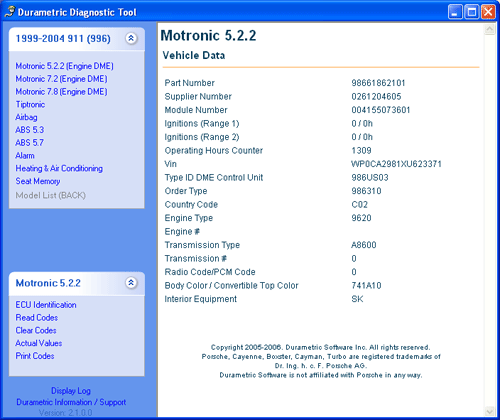Open Heating & Air Conditioning module
Screen dimensions: 500x420
click(59, 168)
